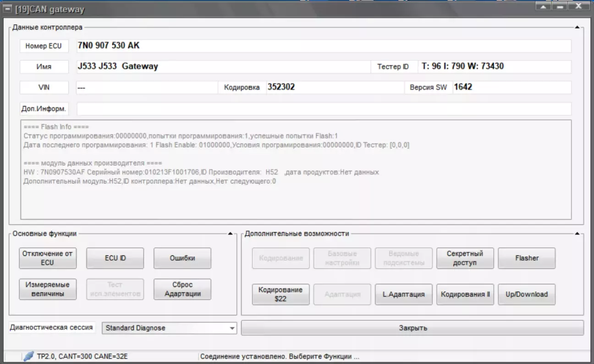Screen dimensions: 594x364
Task: Click the Кодировка value field 352302
Action: click(333, 87)
